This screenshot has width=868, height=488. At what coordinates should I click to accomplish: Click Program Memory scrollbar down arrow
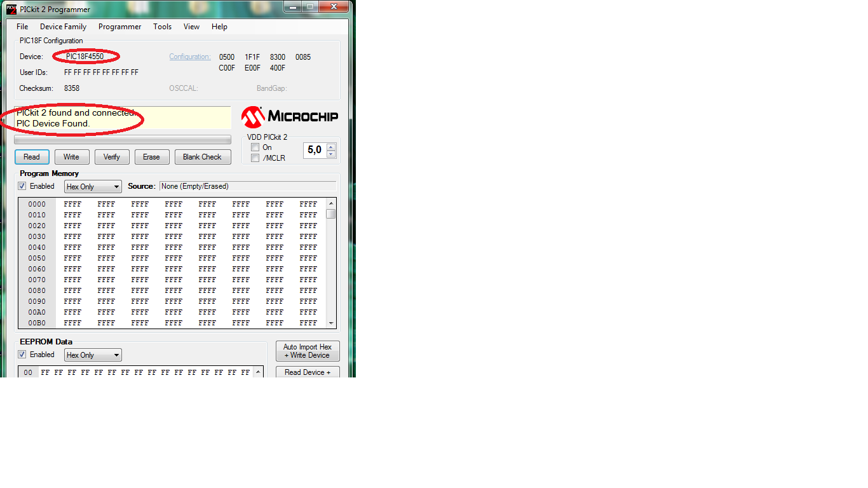tap(330, 323)
